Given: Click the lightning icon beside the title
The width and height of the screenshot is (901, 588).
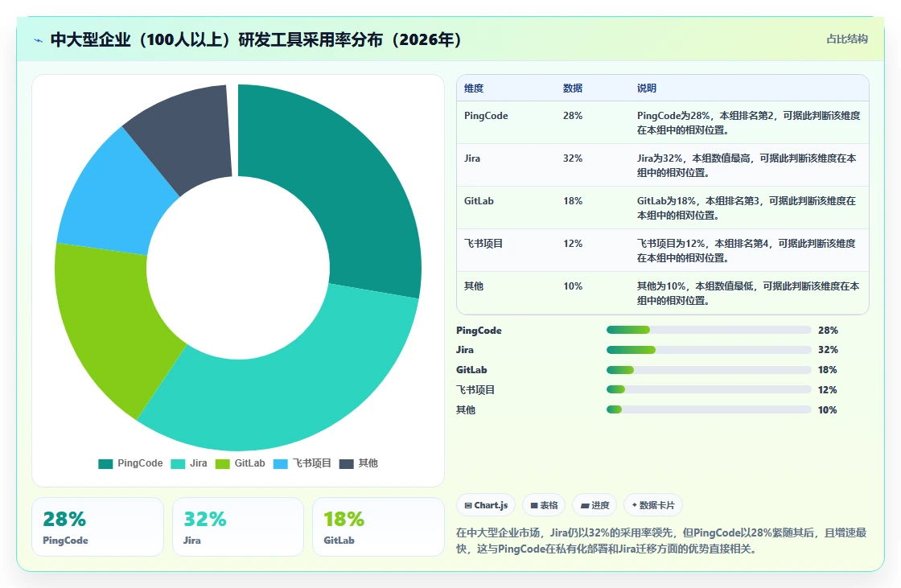Looking at the screenshot, I should [39, 40].
